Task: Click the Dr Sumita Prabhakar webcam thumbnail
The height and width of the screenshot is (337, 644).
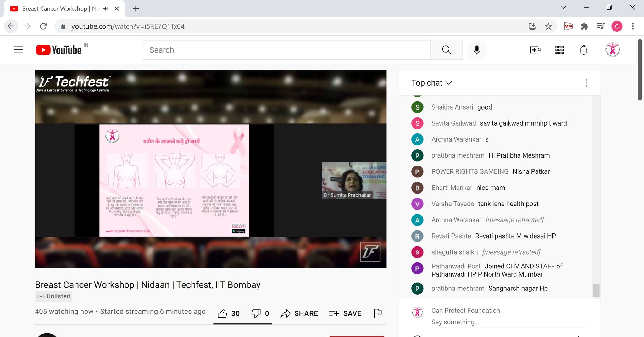Action: [354, 180]
